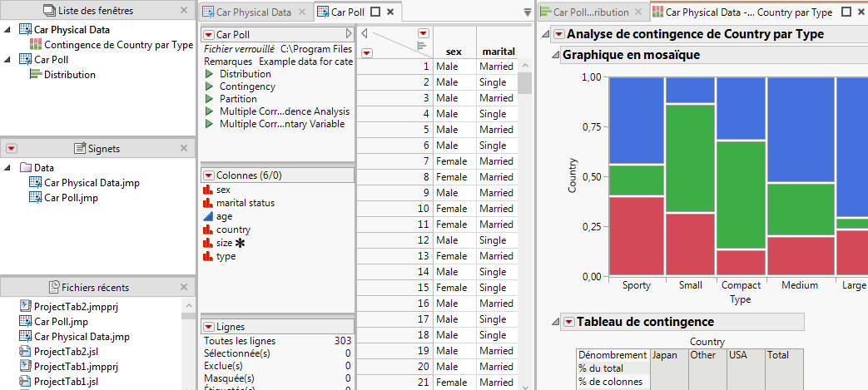Viewport: 868px width, 390px height.
Task: Select the sex column header
Action: [454, 52]
